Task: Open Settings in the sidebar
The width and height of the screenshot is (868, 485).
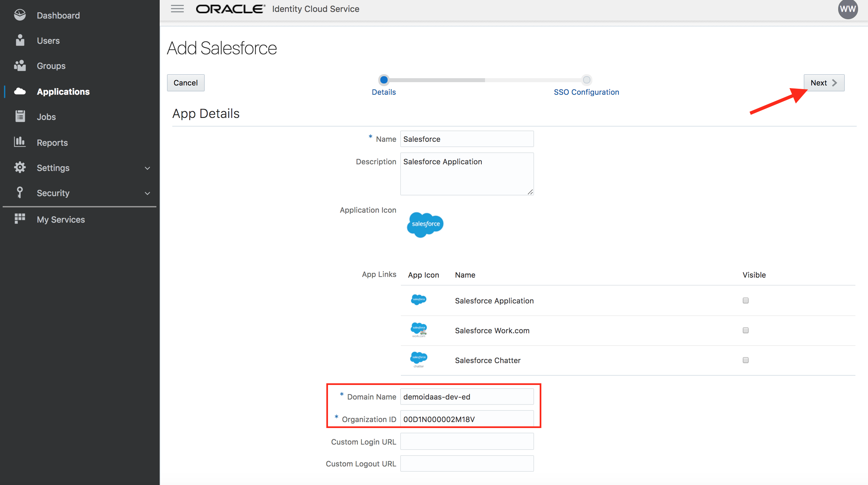Action: coord(53,168)
